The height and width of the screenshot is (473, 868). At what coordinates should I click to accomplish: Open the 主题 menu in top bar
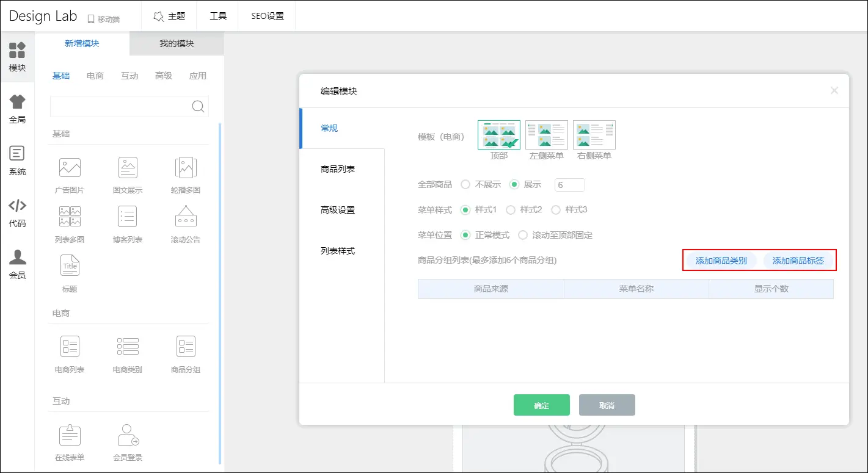point(169,16)
